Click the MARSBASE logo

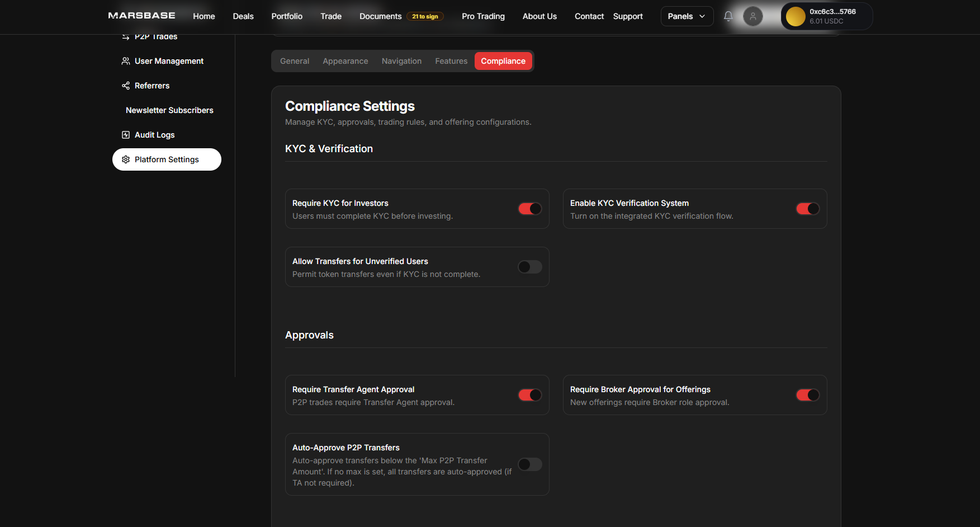click(x=141, y=16)
